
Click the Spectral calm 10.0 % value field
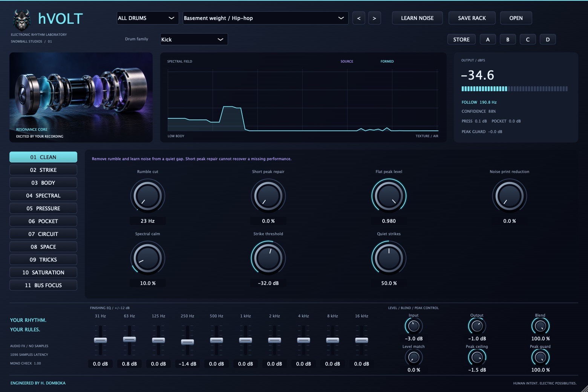(x=148, y=283)
